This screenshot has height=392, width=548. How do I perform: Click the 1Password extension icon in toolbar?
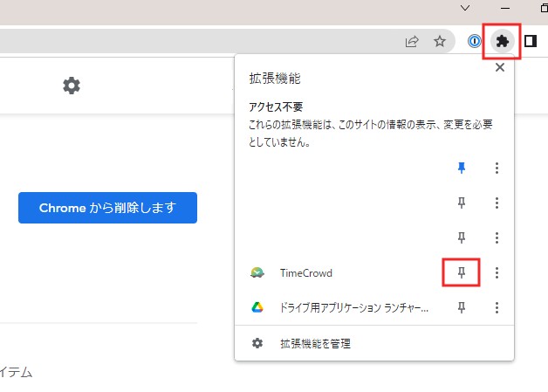pyautogui.click(x=474, y=41)
